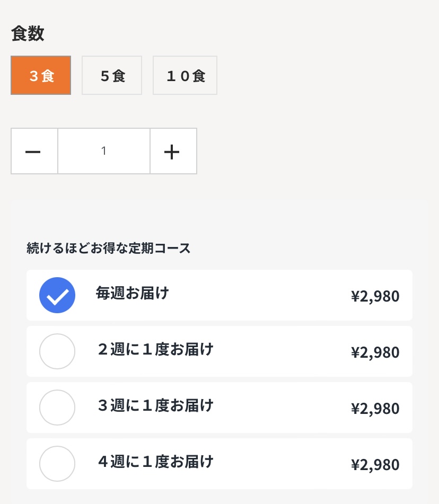Choose the 10食 meal count option
The image size is (439, 504).
click(185, 75)
